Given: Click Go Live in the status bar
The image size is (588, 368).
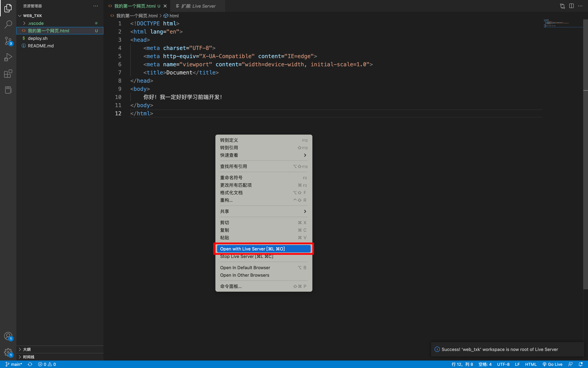Looking at the screenshot, I should [x=552, y=364].
